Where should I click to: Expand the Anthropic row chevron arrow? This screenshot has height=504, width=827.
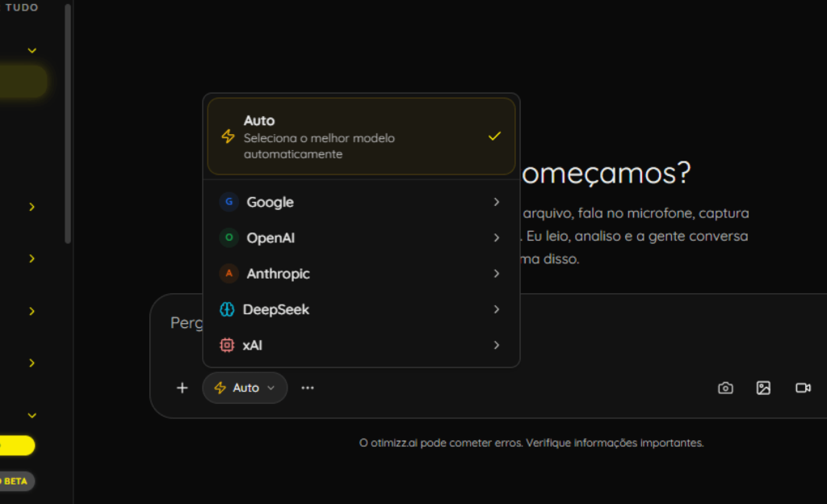click(497, 274)
